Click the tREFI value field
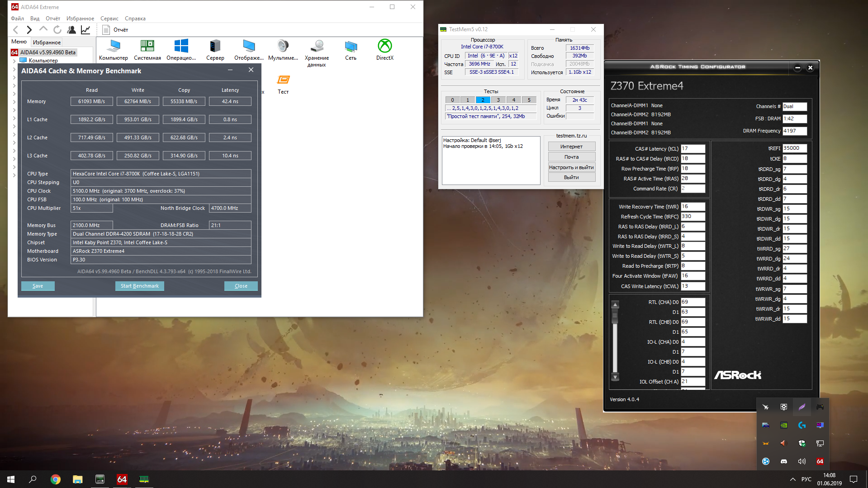This screenshot has height=488, width=868. pos(795,148)
